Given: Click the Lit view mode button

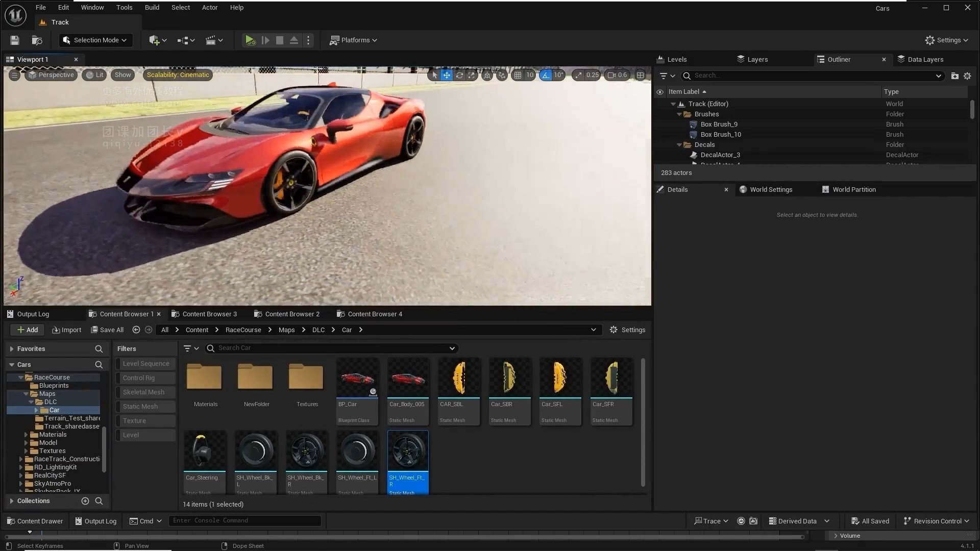Looking at the screenshot, I should click(94, 75).
